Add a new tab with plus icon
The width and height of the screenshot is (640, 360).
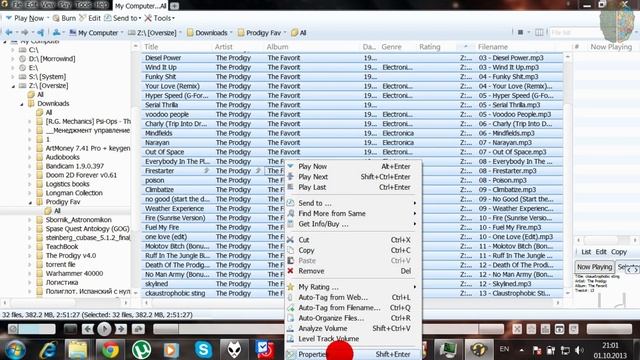(174, 6)
